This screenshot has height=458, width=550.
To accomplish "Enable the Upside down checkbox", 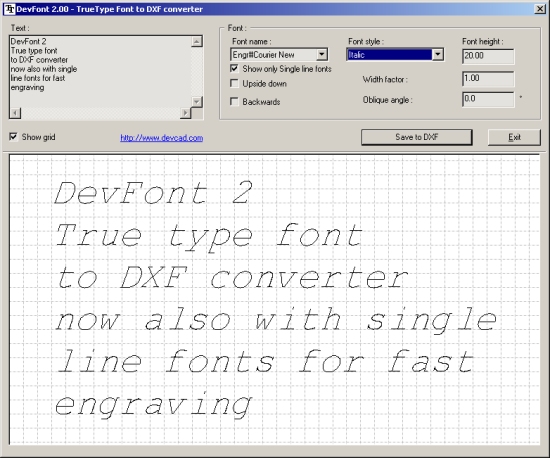I will (x=234, y=83).
